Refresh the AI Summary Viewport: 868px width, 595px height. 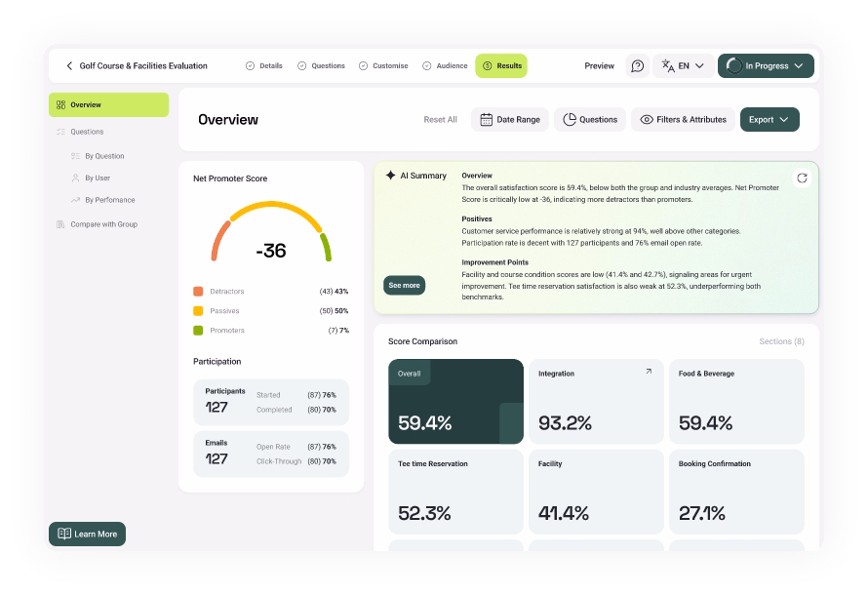point(802,178)
